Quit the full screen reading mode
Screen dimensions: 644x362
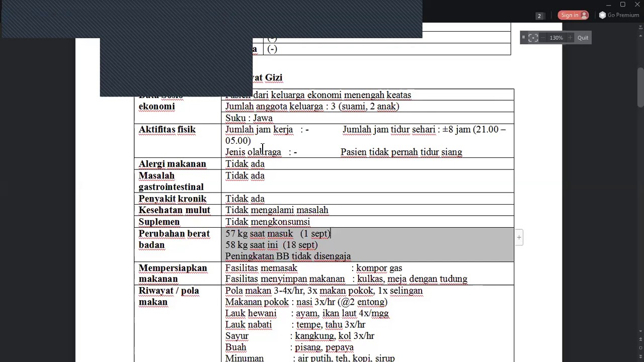[583, 38]
